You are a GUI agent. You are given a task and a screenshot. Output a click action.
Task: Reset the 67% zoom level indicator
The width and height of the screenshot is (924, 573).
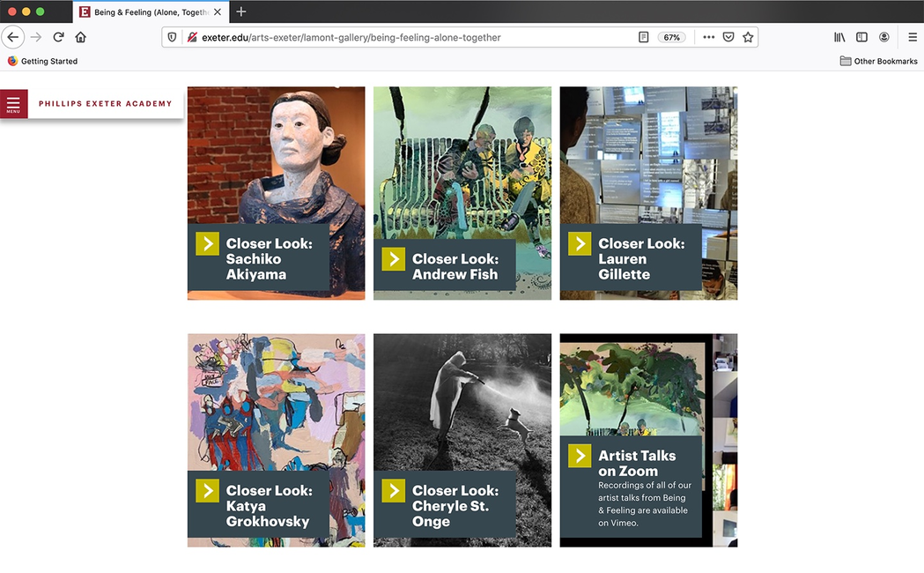point(672,37)
